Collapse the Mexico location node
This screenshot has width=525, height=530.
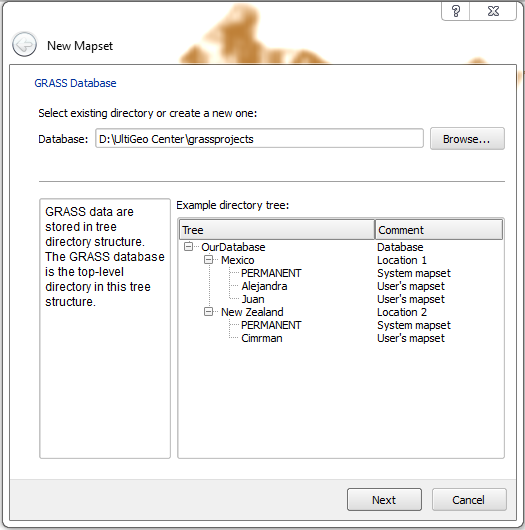pyautogui.click(x=208, y=260)
